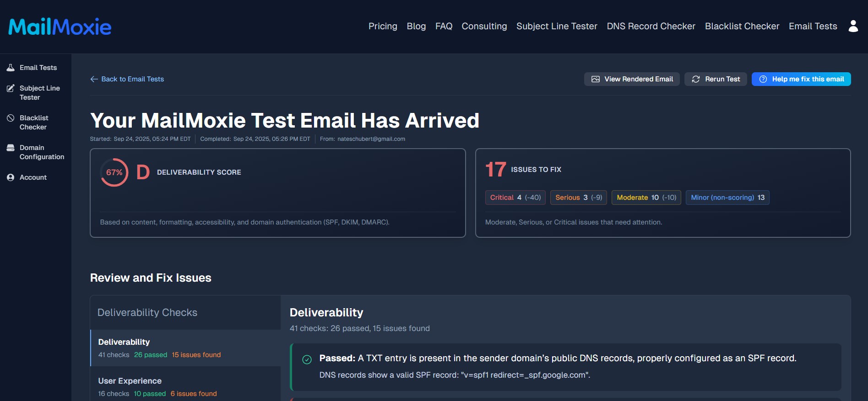868x401 pixels.
Task: Open the user profile icon in header
Action: 853,26
